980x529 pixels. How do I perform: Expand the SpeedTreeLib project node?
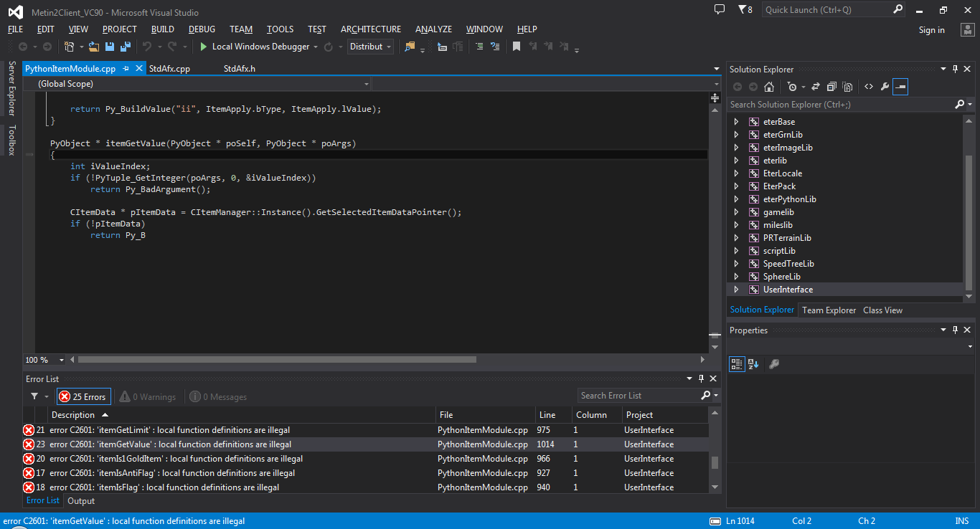pos(736,264)
